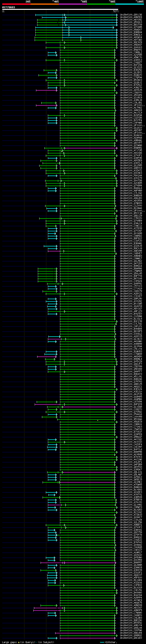Open subject UniRef100_B1WUD3
146x644 pixels.
coord(131,352)
